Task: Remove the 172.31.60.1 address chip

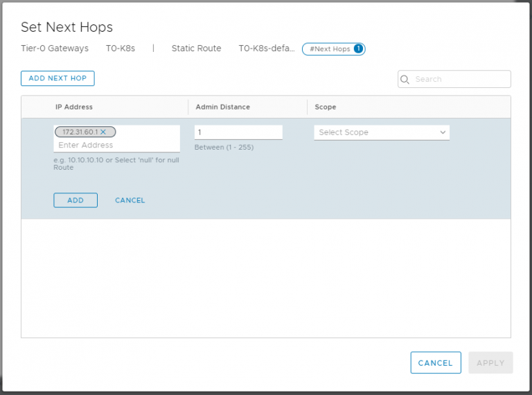Action: coord(103,132)
